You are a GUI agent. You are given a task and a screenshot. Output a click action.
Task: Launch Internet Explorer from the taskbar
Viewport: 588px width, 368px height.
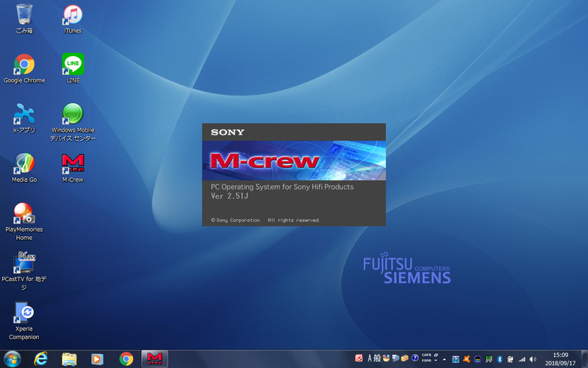click(41, 359)
